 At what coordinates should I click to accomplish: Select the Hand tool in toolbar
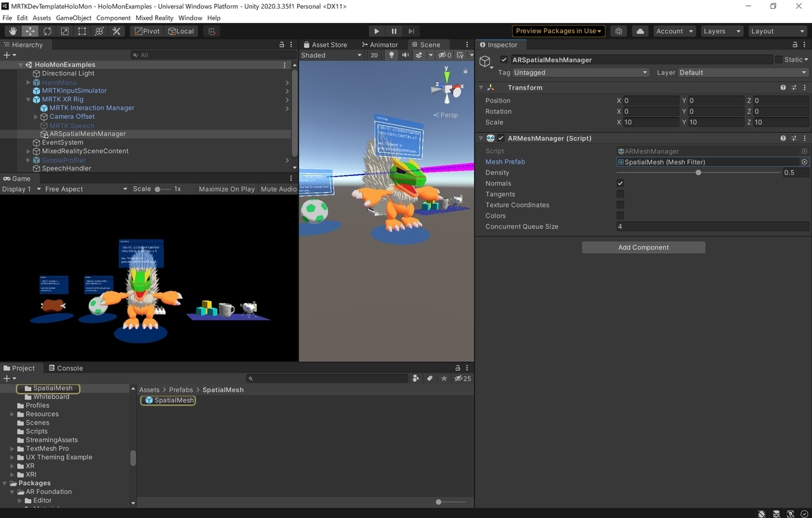pos(13,31)
